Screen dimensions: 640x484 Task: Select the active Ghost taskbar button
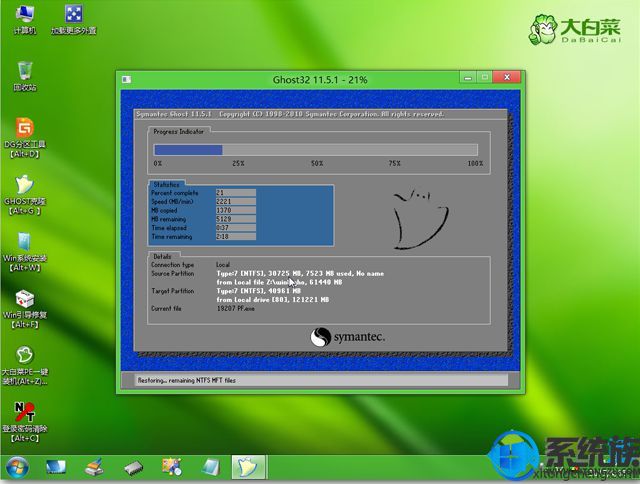(x=249, y=468)
